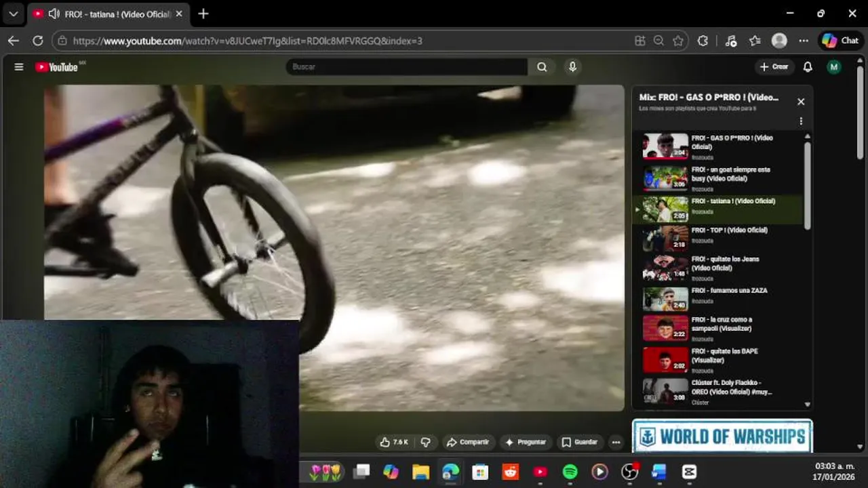
Task: Click the Guardar save button
Action: (580, 442)
